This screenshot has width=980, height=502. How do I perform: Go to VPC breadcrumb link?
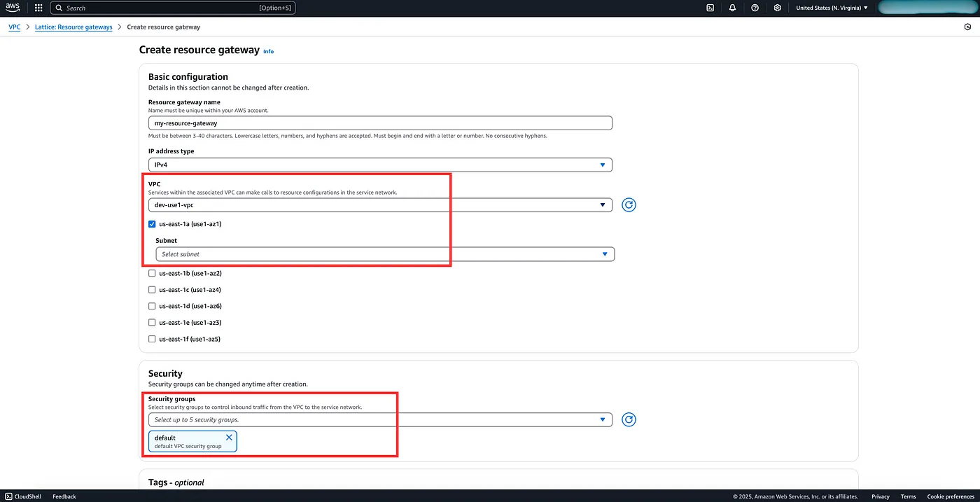tap(14, 27)
